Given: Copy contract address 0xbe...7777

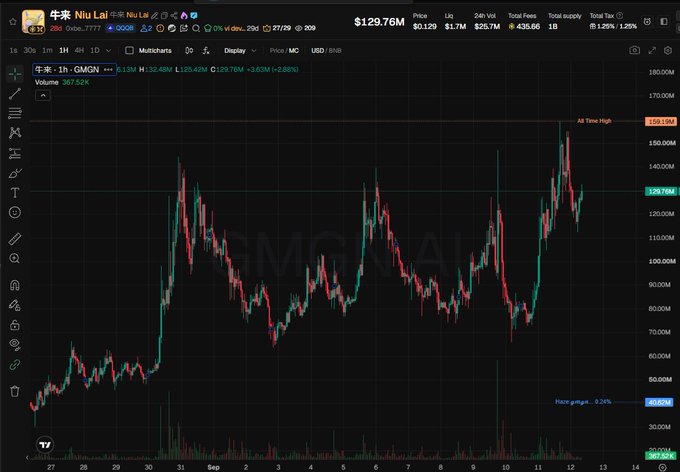Looking at the screenshot, I should click(83, 28).
